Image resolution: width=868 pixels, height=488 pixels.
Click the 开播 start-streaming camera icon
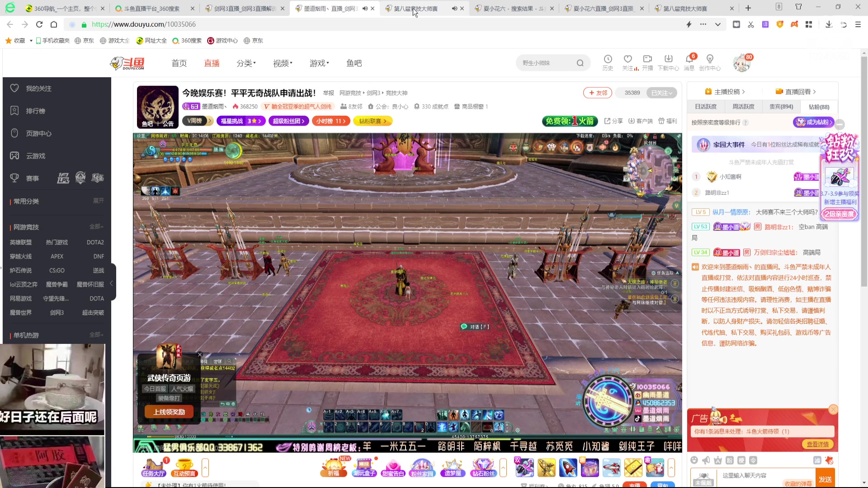[x=647, y=62]
